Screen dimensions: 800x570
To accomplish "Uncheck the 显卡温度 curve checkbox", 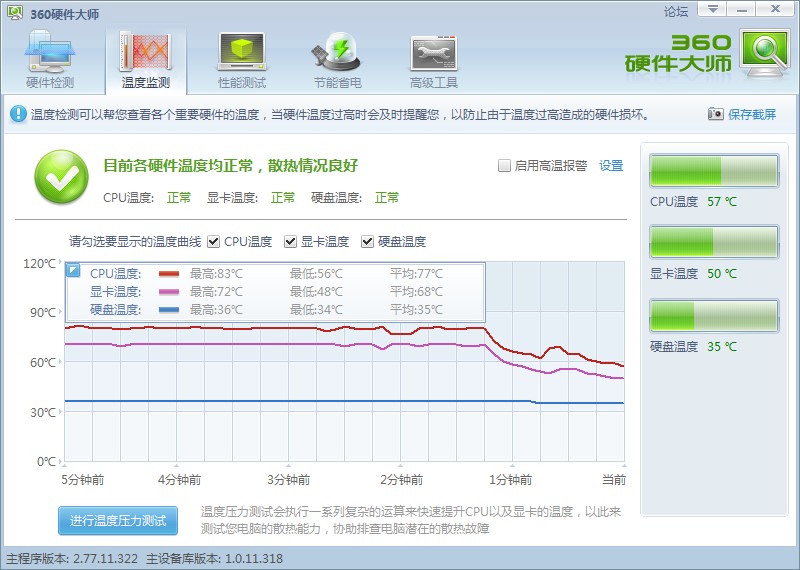I will [x=290, y=241].
